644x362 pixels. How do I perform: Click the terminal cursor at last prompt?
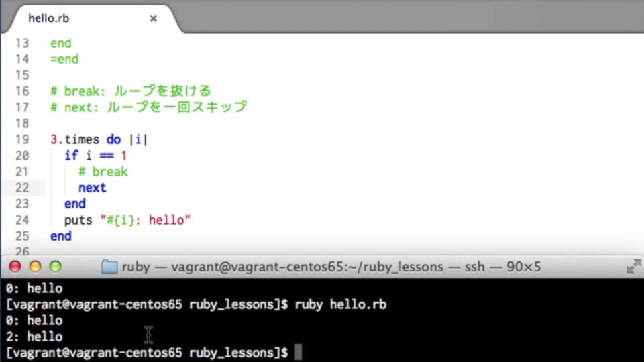299,352
